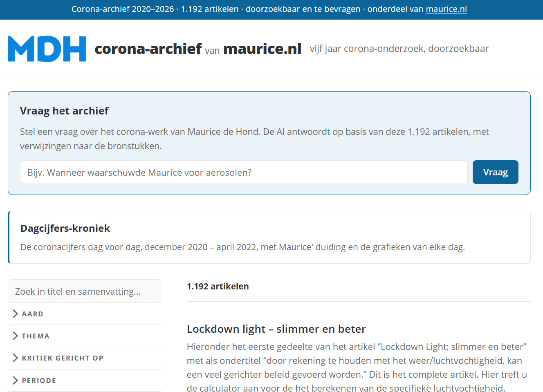The image size is (543, 392).
Task: Focus the 'Vraag het archief' question input
Action: pyautogui.click(x=244, y=172)
